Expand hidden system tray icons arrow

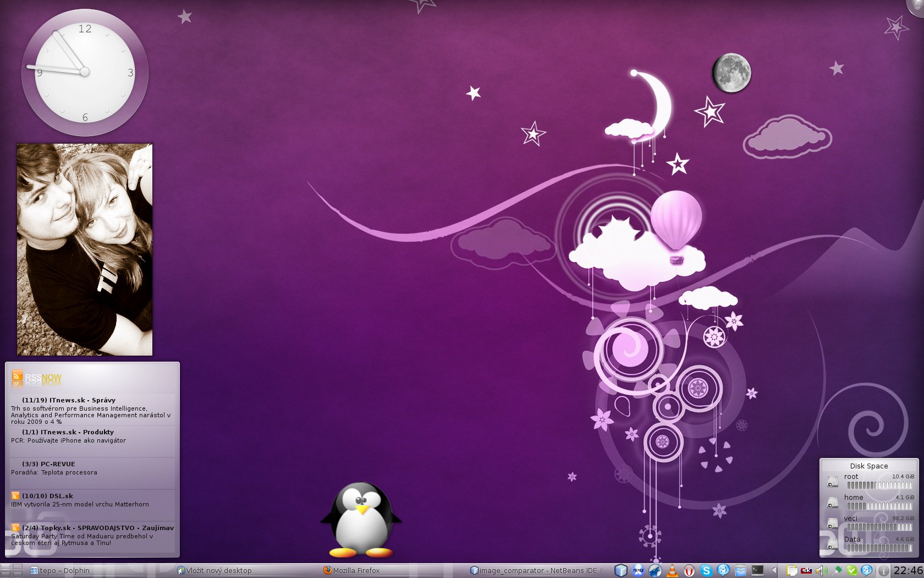(x=774, y=571)
